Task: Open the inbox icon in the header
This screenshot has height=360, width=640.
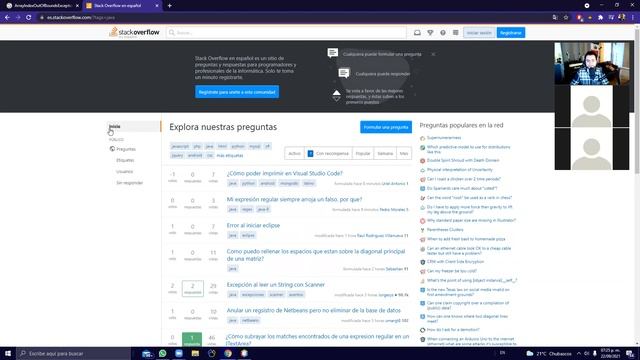Action: (417, 33)
